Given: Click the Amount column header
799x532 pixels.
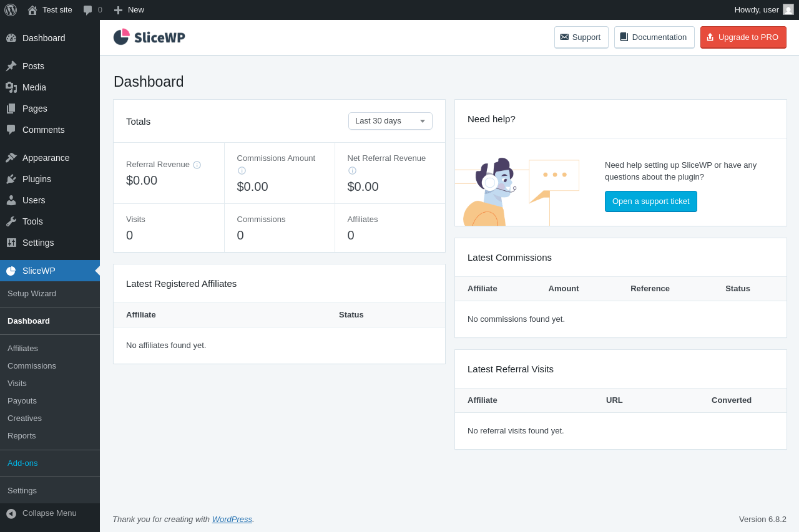Looking at the screenshot, I should [564, 288].
